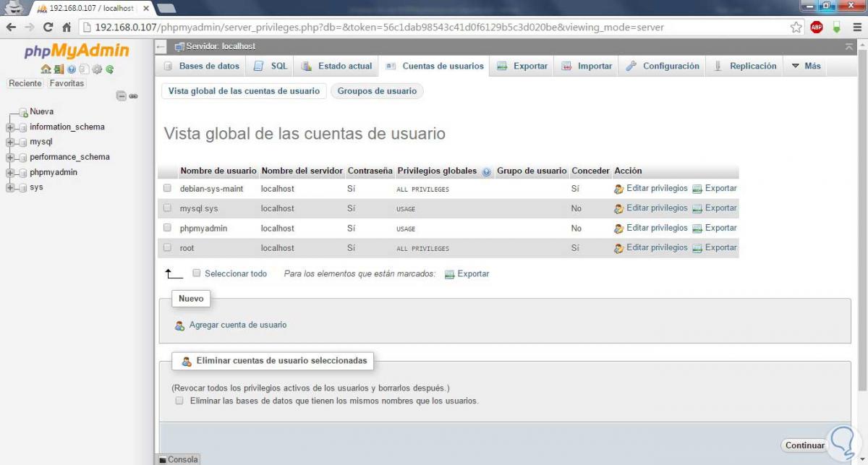Check the debian-sys-maint user checkbox

coord(168,188)
